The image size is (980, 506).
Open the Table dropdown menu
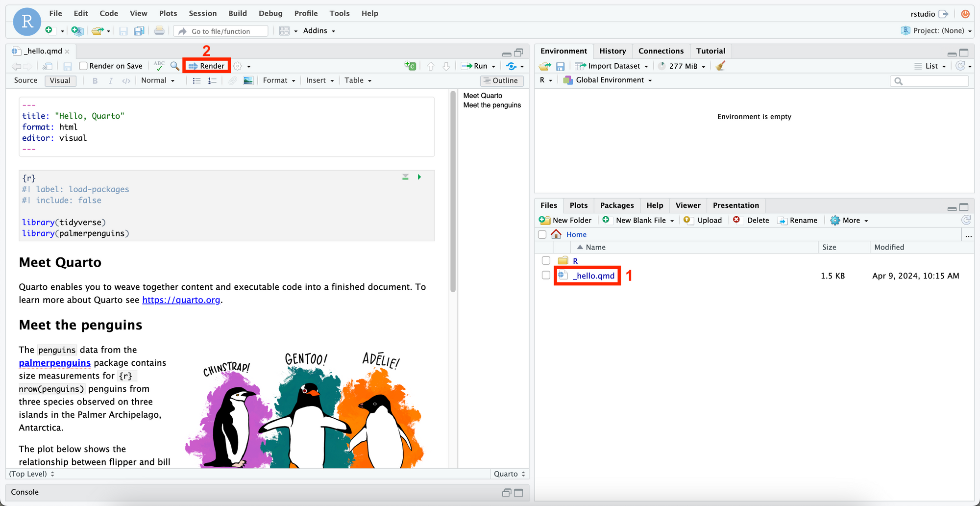[358, 80]
